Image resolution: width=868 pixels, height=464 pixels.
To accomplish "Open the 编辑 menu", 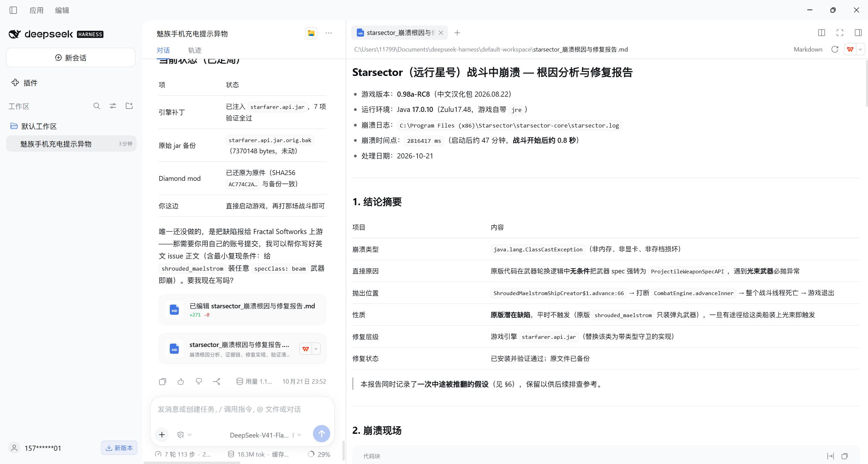I will (62, 10).
